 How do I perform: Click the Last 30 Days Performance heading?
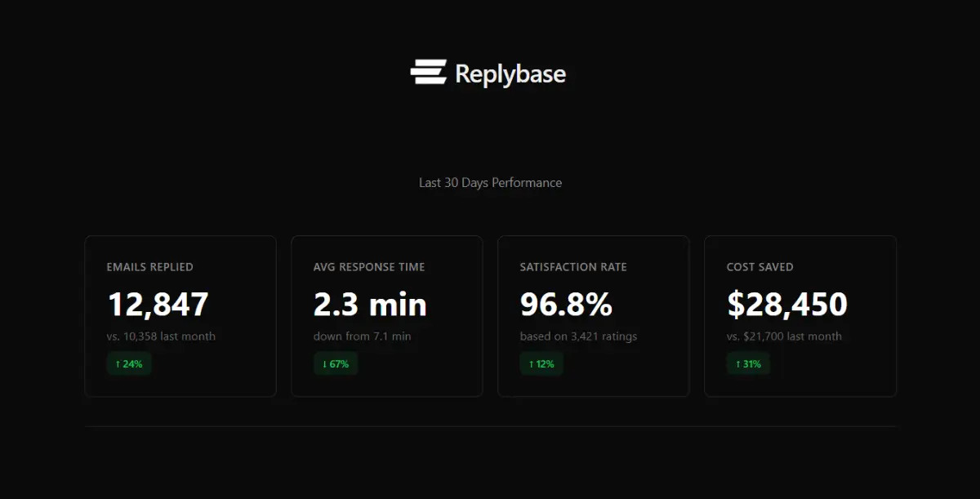[489, 182]
